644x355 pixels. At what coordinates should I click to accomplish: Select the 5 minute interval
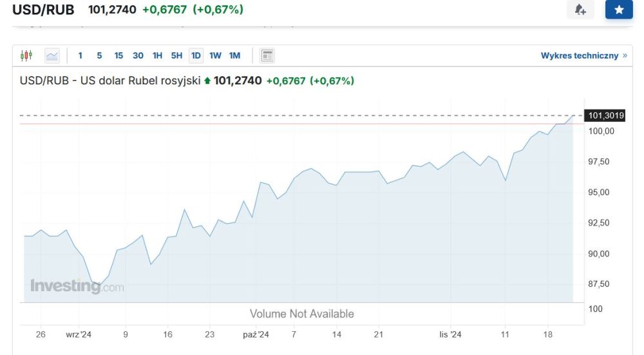pos(99,55)
